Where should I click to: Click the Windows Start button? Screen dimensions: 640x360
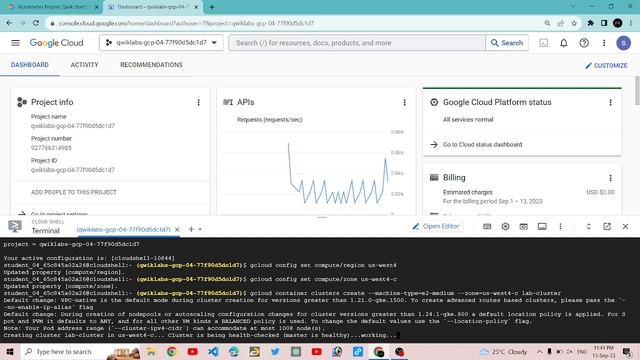pos(10,351)
